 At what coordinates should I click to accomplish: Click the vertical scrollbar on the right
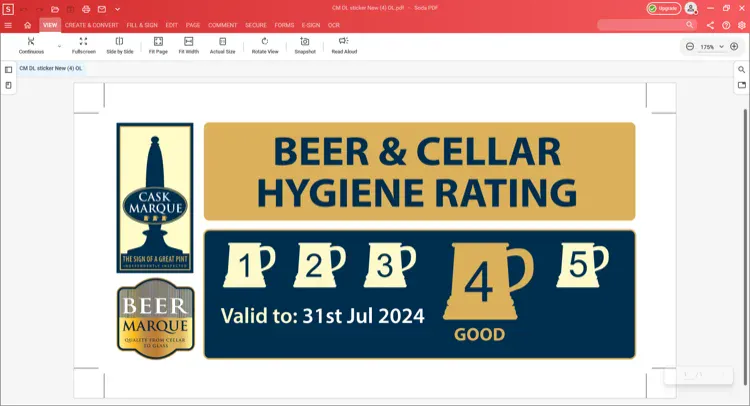coord(745,246)
